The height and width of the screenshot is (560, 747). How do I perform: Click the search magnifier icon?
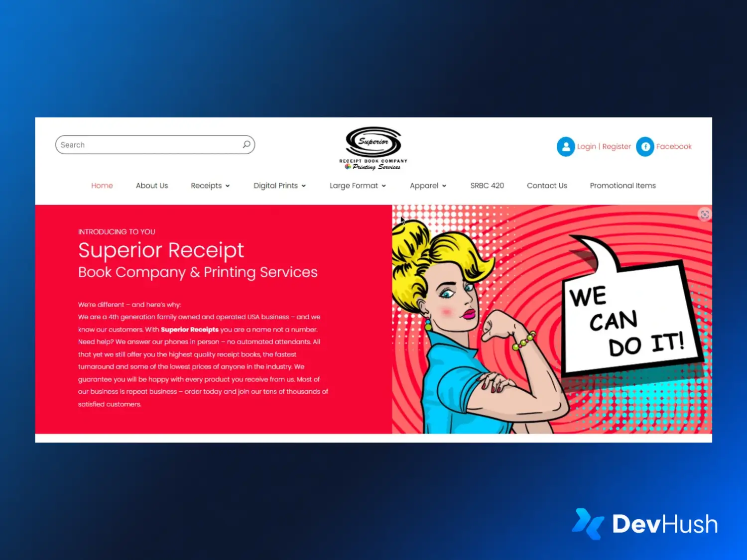click(x=246, y=145)
